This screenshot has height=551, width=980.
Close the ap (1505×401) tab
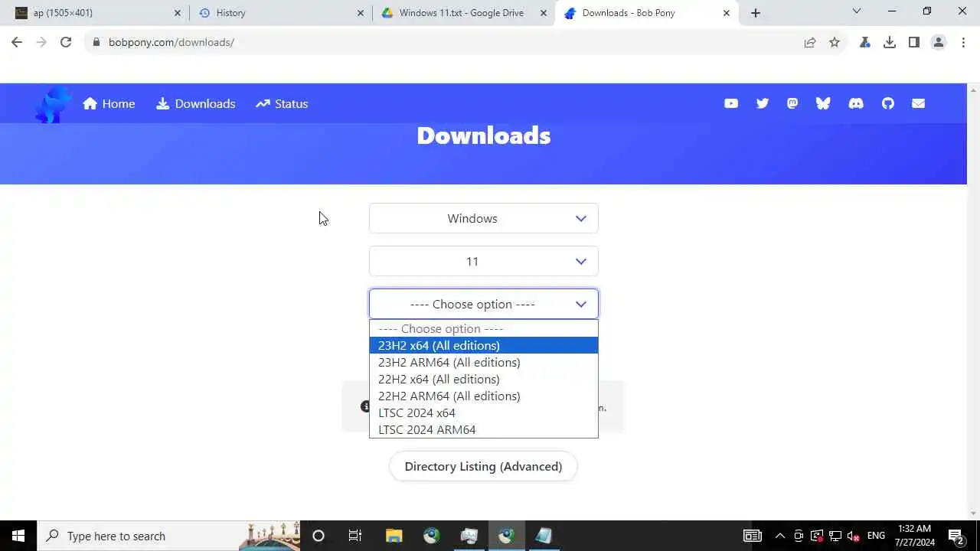[178, 13]
